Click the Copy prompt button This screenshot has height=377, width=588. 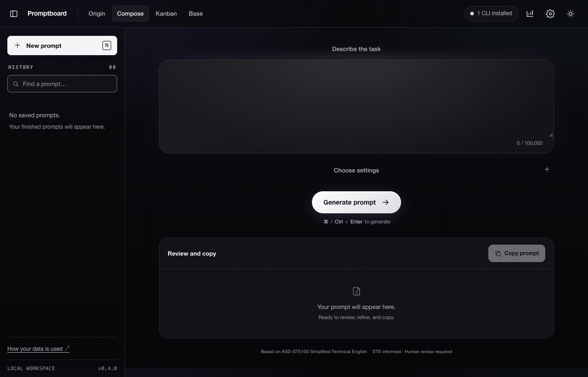coord(517,253)
